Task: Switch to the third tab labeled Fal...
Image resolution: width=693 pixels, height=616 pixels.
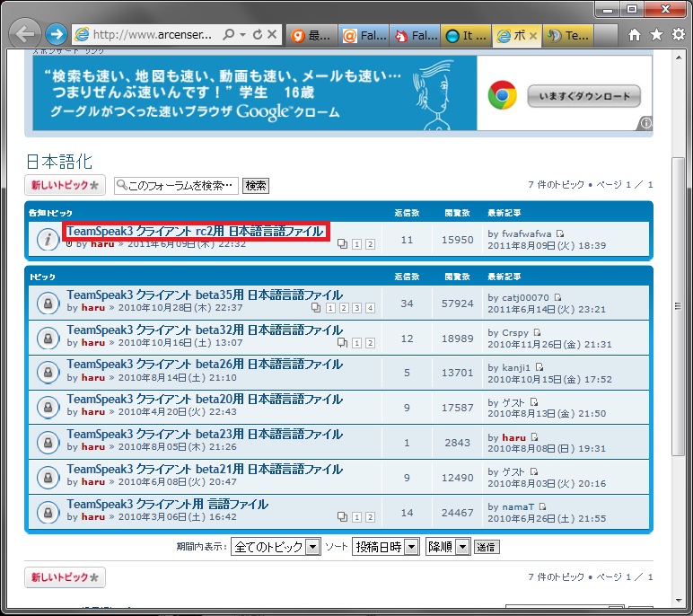Action: [x=416, y=35]
